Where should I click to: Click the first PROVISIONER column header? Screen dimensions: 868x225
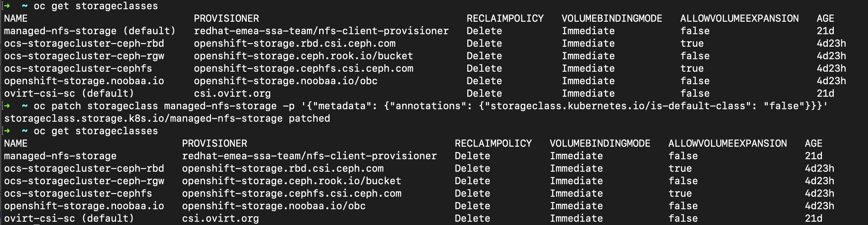point(226,18)
